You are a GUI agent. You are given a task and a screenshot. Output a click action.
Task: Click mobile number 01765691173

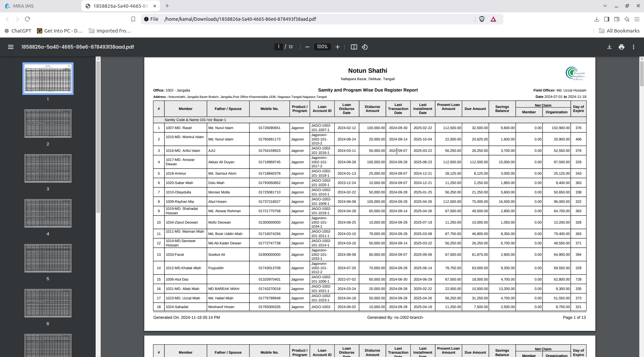[x=269, y=139]
